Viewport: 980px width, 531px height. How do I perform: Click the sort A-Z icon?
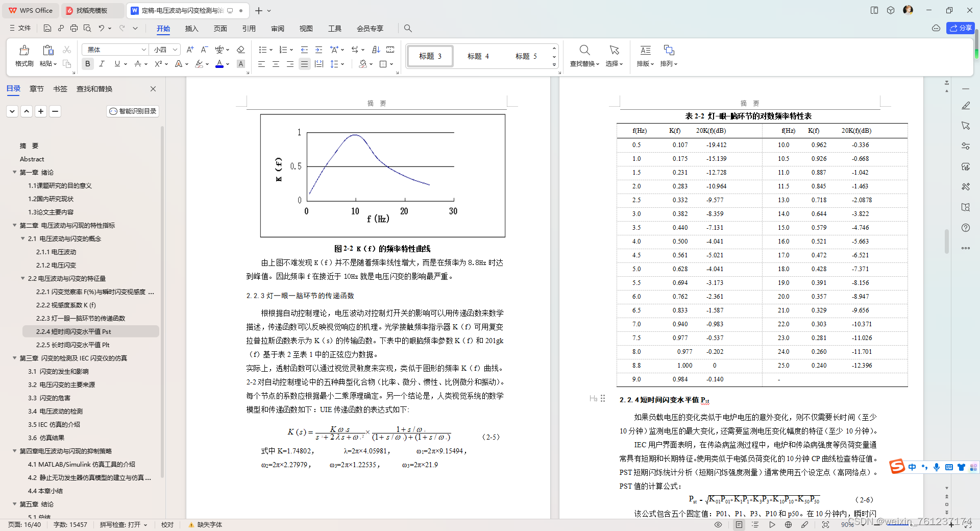coord(376,50)
